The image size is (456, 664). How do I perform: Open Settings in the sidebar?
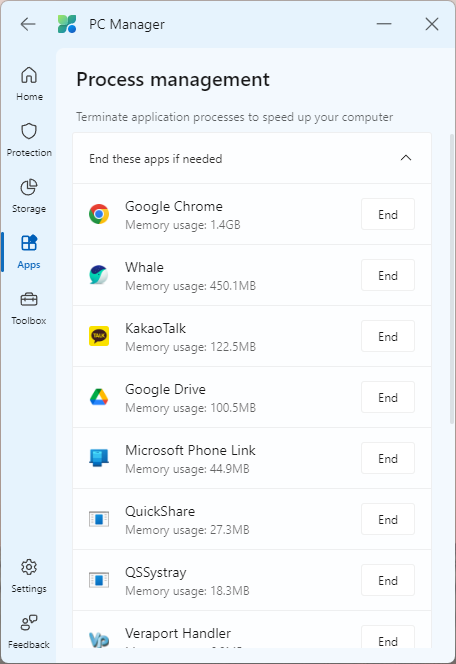29,576
